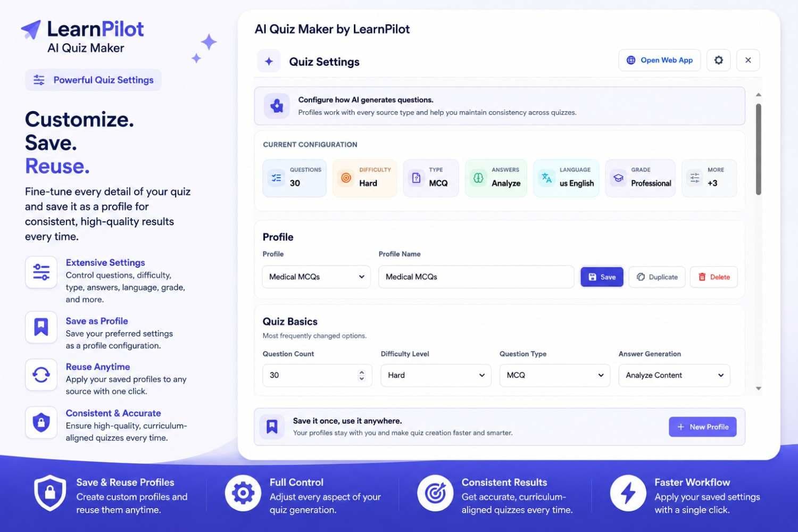798x532 pixels.
Task: Click the 'Consistent & Accurate' heading
Action: (113, 413)
